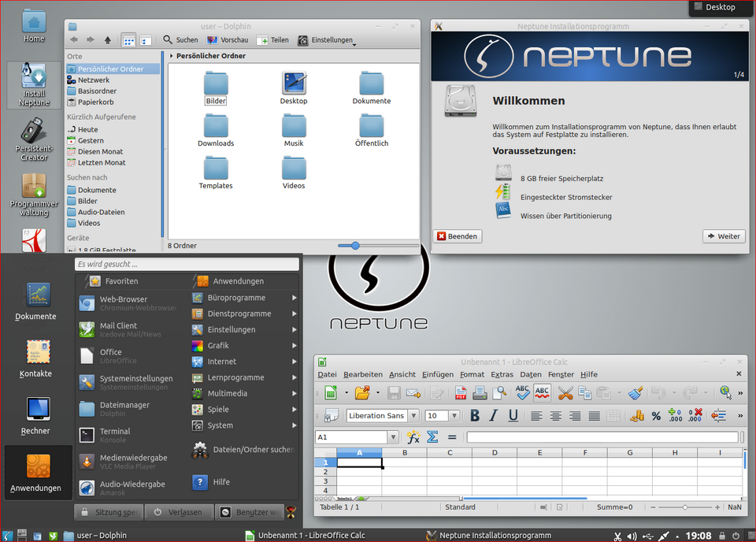Toggle AutoSpellcheck in Calc

coord(542,392)
